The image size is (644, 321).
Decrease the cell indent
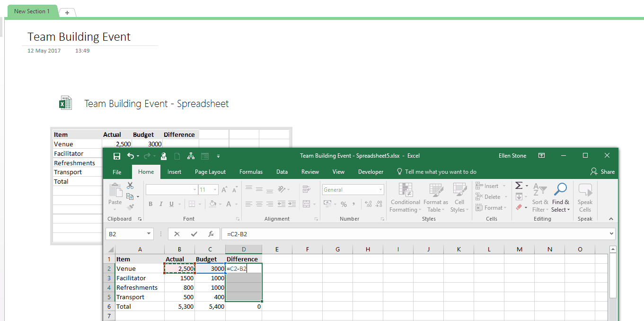(281, 204)
